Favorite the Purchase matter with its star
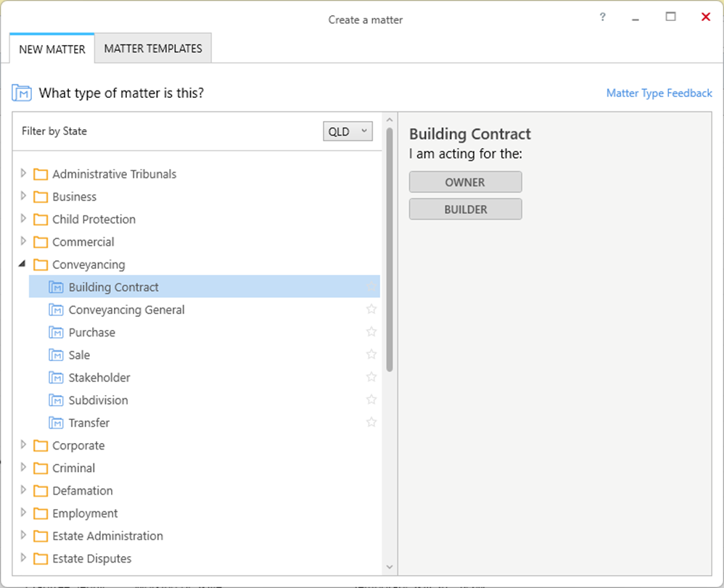This screenshot has width=724, height=588. (x=371, y=332)
